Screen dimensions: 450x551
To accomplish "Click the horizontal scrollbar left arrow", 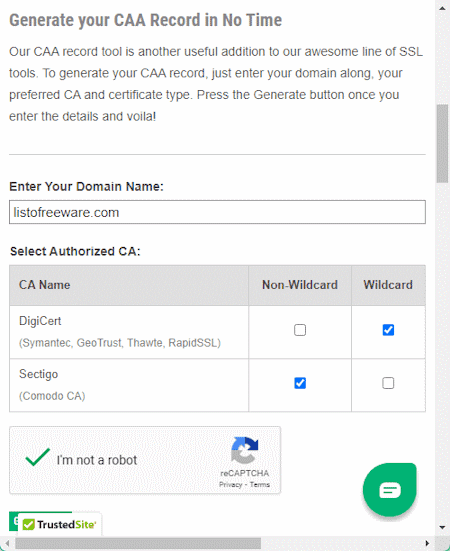I will pyautogui.click(x=7, y=543).
